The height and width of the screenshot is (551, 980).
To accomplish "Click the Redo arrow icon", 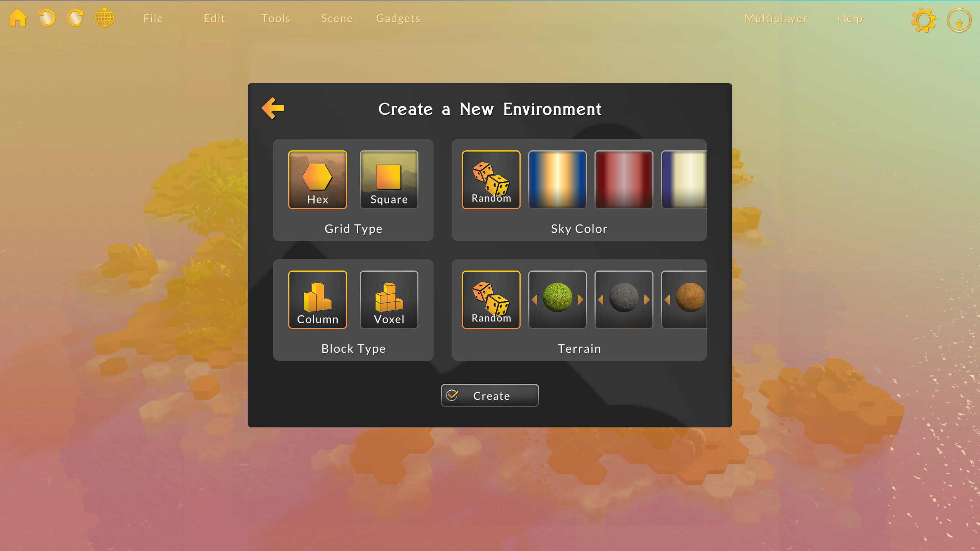I will coord(75,18).
